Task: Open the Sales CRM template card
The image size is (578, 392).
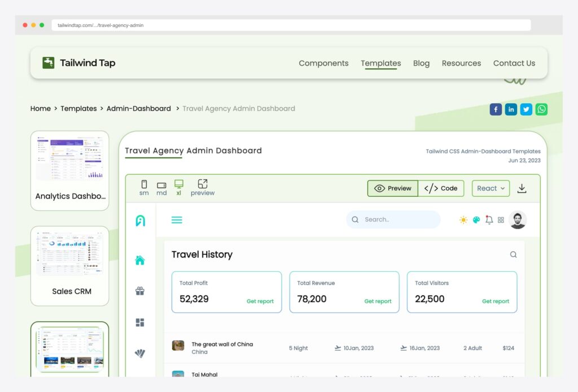Action: [70, 266]
